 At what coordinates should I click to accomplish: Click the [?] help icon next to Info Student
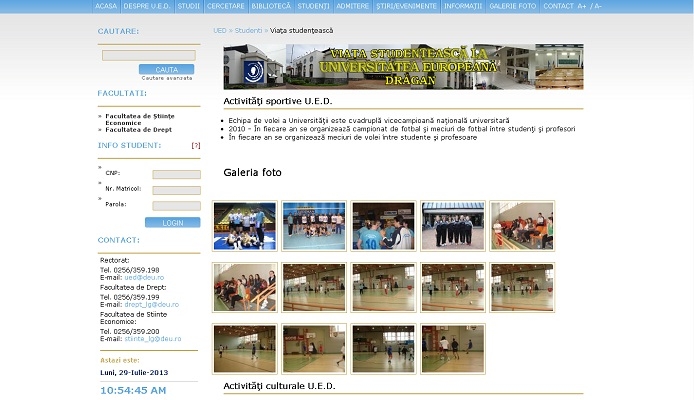[196, 146]
